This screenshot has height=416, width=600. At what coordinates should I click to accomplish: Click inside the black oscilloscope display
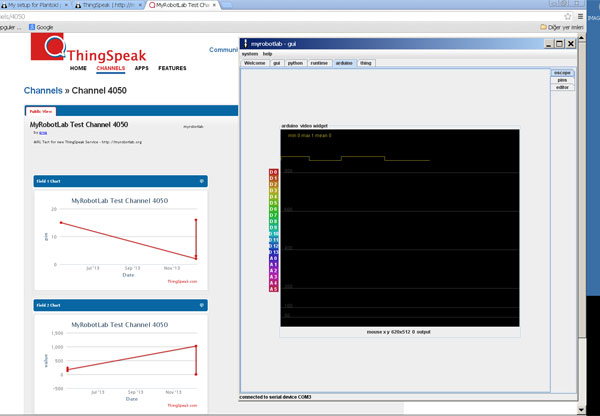[x=400, y=228]
